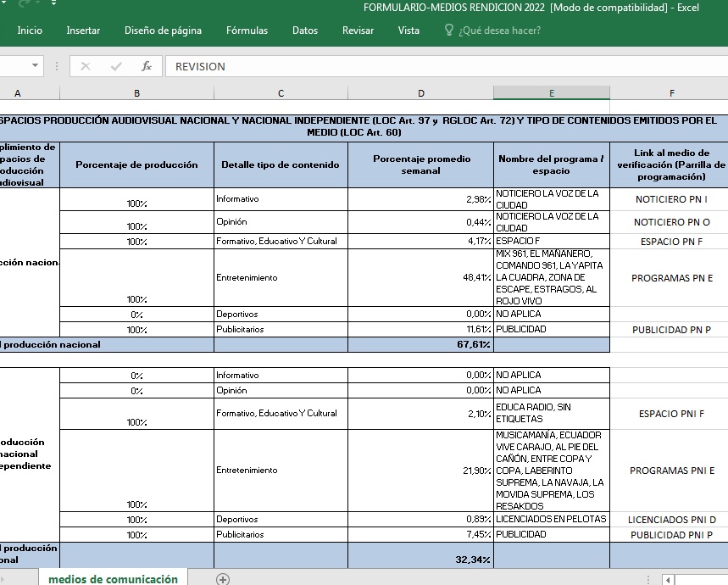Expand Customize Quick Access Toolbar dropdown

pyautogui.click(x=54, y=3)
